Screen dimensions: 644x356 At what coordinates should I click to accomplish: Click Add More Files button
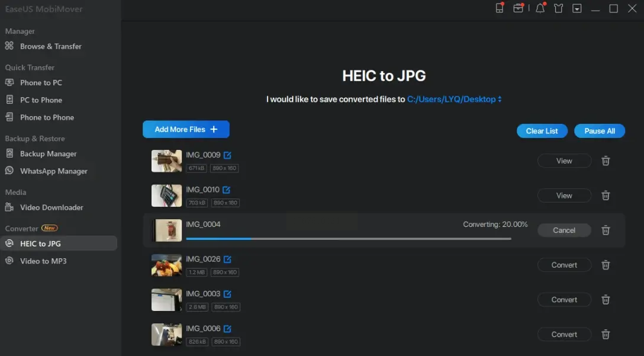pyautogui.click(x=186, y=129)
